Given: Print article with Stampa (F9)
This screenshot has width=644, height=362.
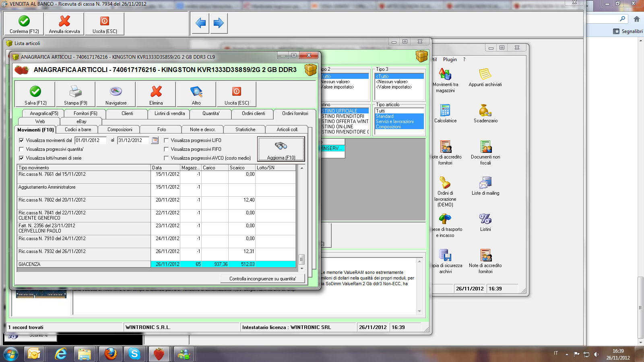Looking at the screenshot, I should 76,94.
